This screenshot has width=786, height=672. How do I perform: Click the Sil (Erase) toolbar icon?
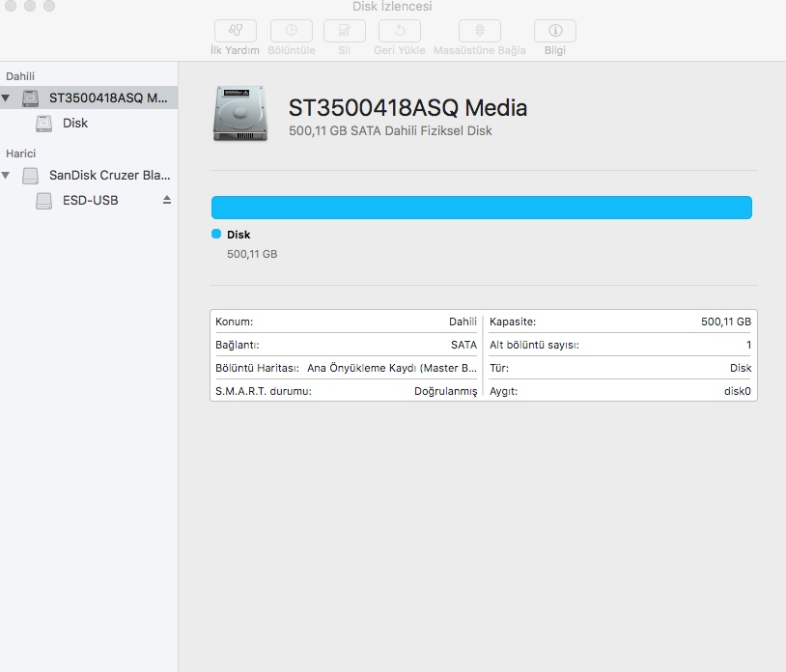coord(344,31)
